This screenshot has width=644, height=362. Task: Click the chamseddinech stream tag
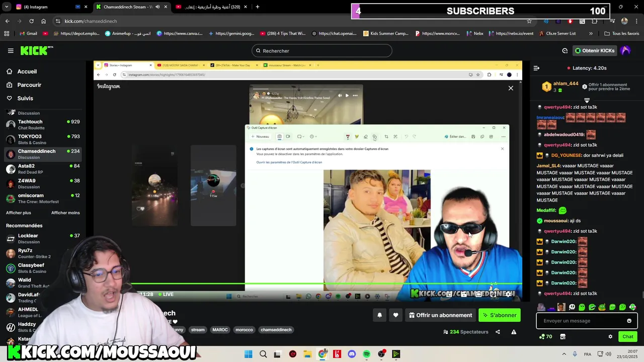pos(276,330)
